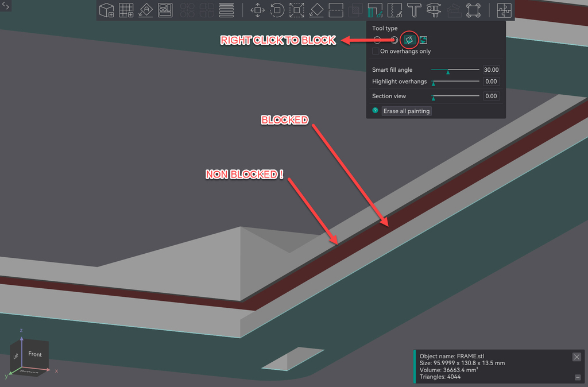Viewport: 588px width, 387px height.
Task: Collapse the sidebar with the arrows icon
Action: coord(6,6)
